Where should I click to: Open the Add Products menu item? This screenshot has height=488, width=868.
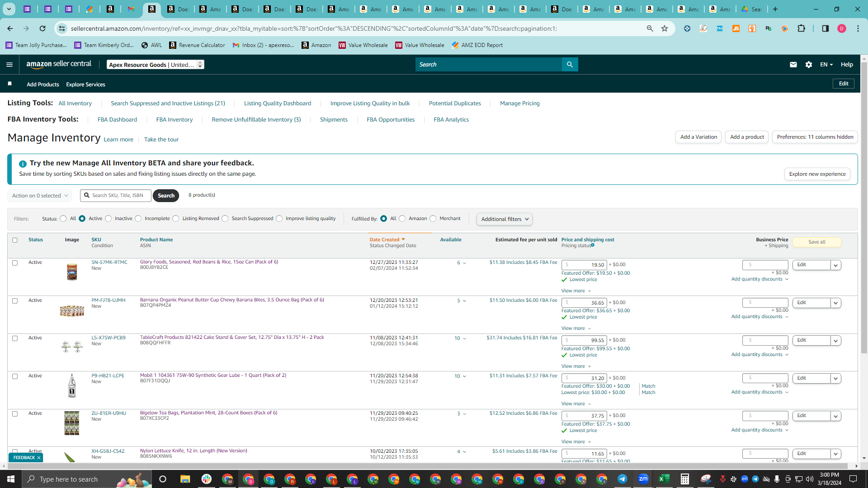pyautogui.click(x=43, y=84)
